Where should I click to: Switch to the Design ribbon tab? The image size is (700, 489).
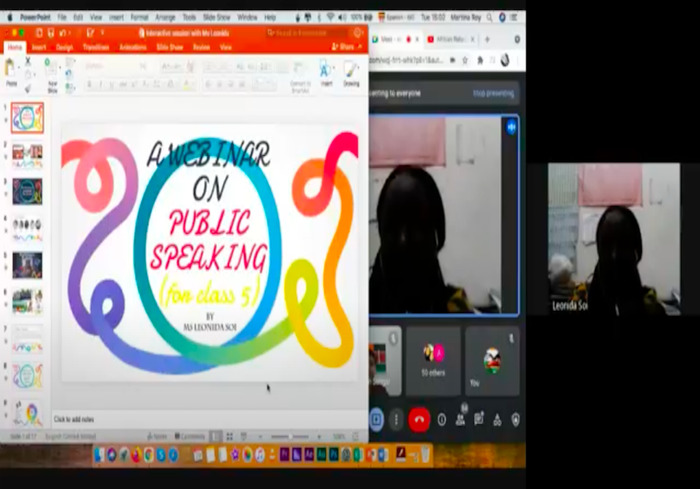tap(64, 47)
